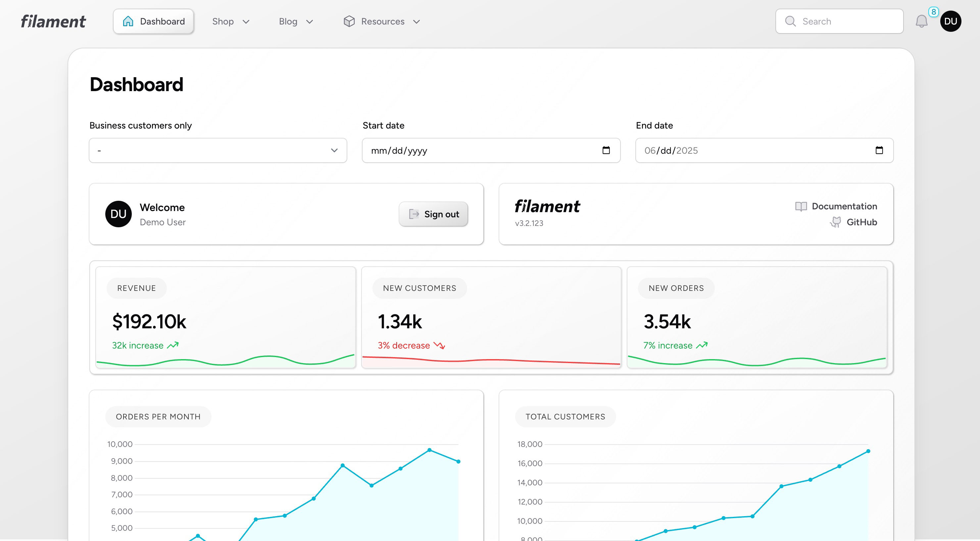Screen dimensions: 980x541
Task: Click the New Customers value 1.34k
Action: [400, 322]
